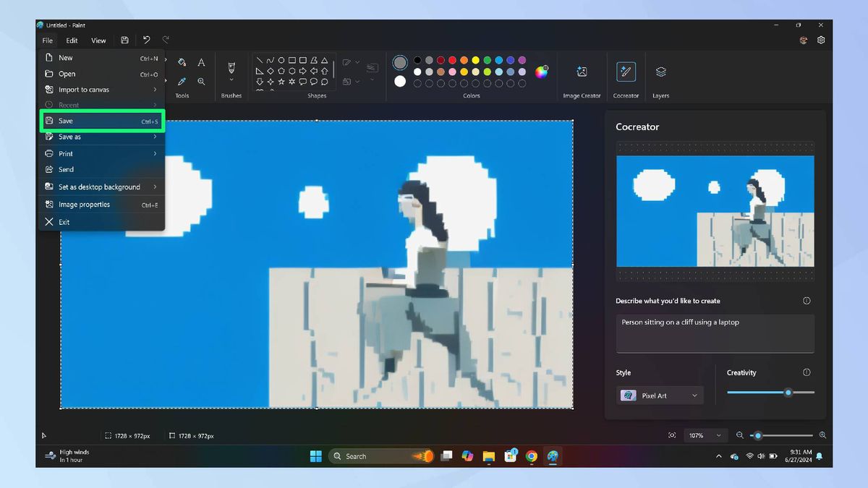Screen dimensions: 868x488
Task: Select the red color swatch
Action: click(x=452, y=59)
